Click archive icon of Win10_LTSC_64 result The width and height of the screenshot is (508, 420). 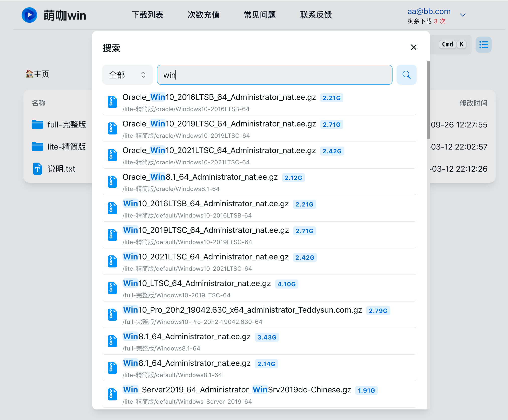pos(112,288)
